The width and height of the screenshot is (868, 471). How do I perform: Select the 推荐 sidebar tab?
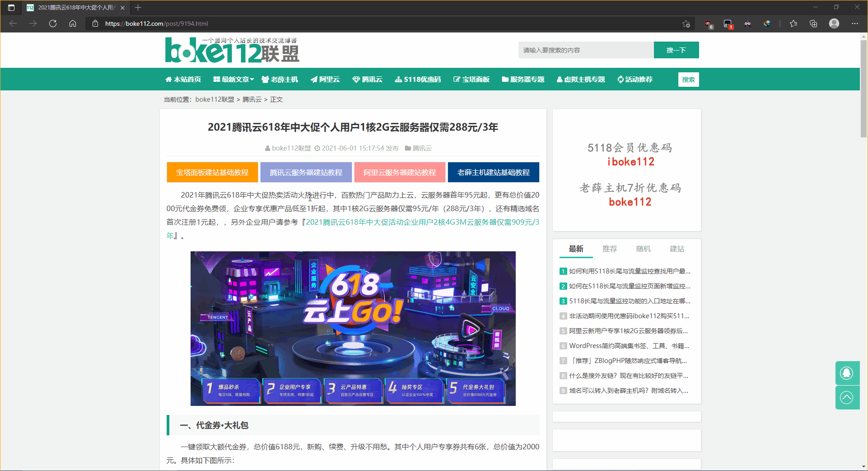[610, 249]
